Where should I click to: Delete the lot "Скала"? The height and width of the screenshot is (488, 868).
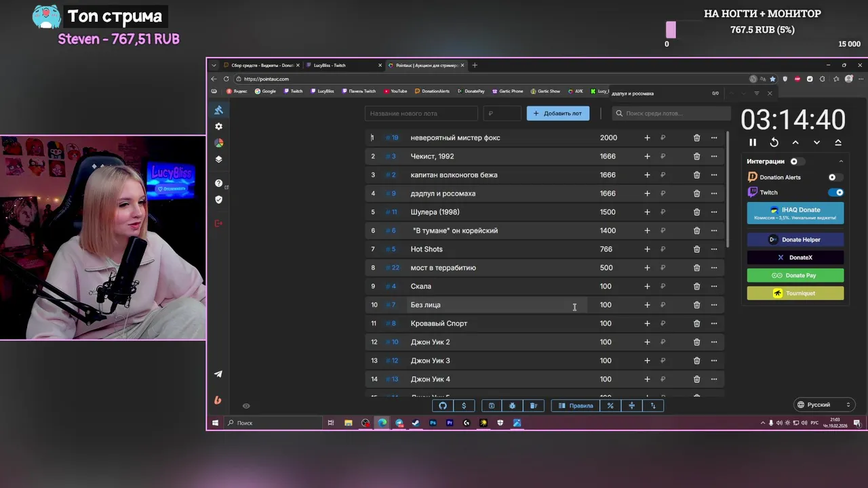click(x=696, y=286)
